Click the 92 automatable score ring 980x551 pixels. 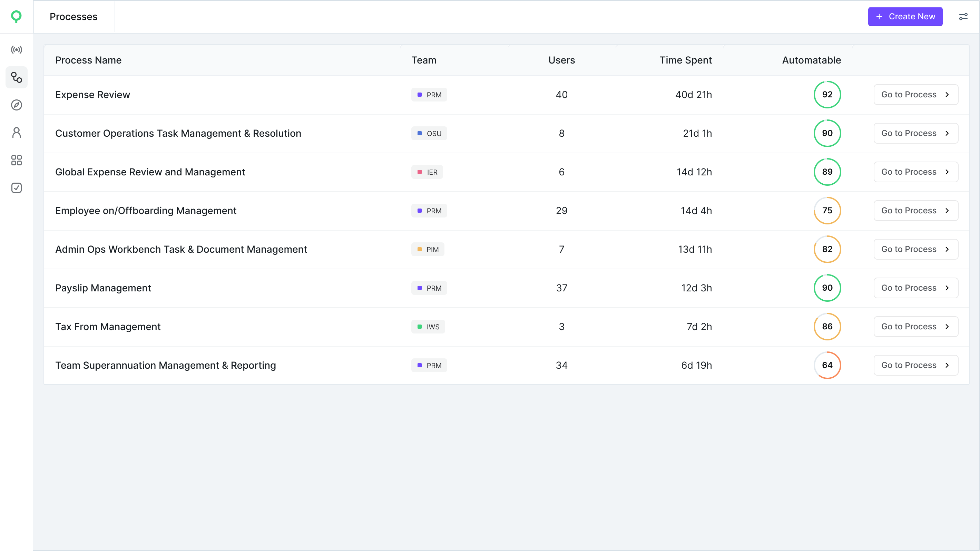coord(827,94)
